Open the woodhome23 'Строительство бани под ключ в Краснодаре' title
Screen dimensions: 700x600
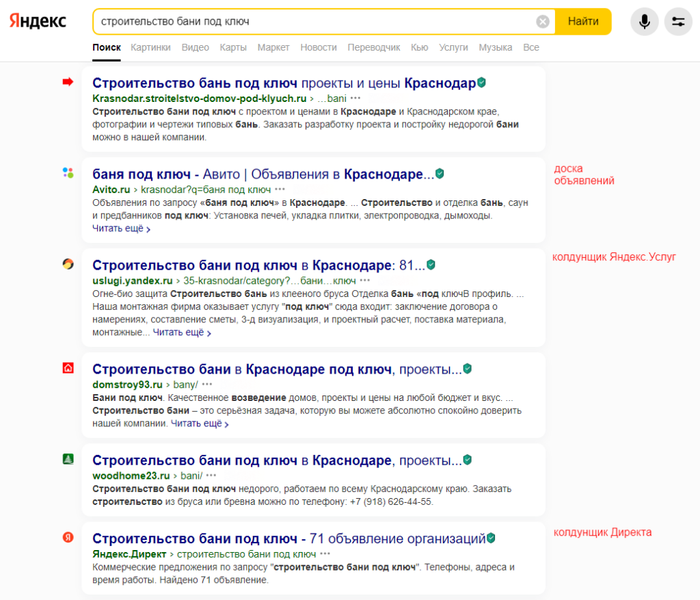[x=277, y=460]
